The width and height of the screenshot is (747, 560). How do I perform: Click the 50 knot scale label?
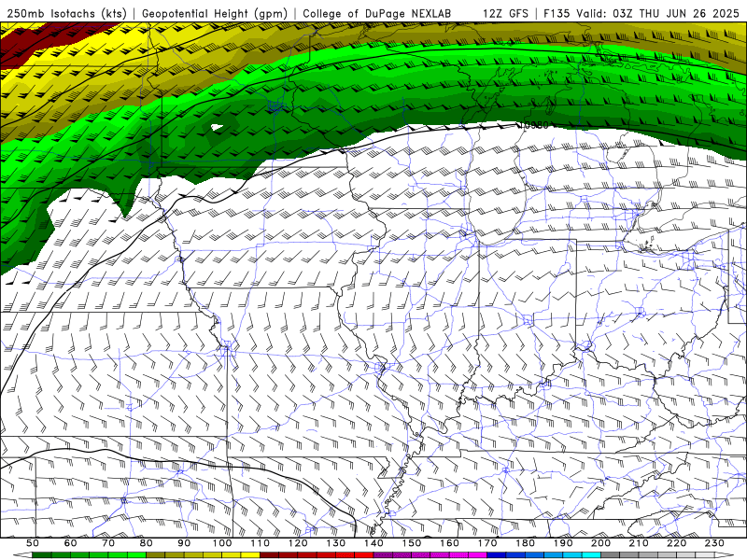click(33, 543)
